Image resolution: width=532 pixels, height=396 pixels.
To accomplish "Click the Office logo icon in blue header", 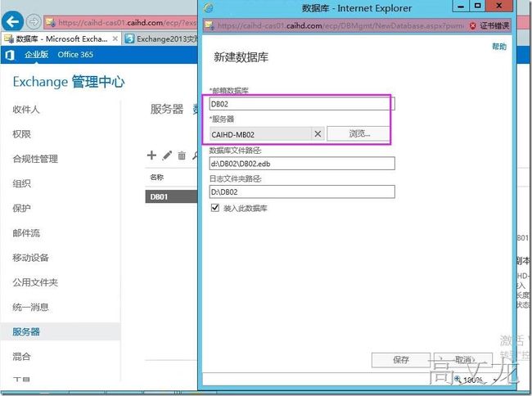I will click(10, 55).
